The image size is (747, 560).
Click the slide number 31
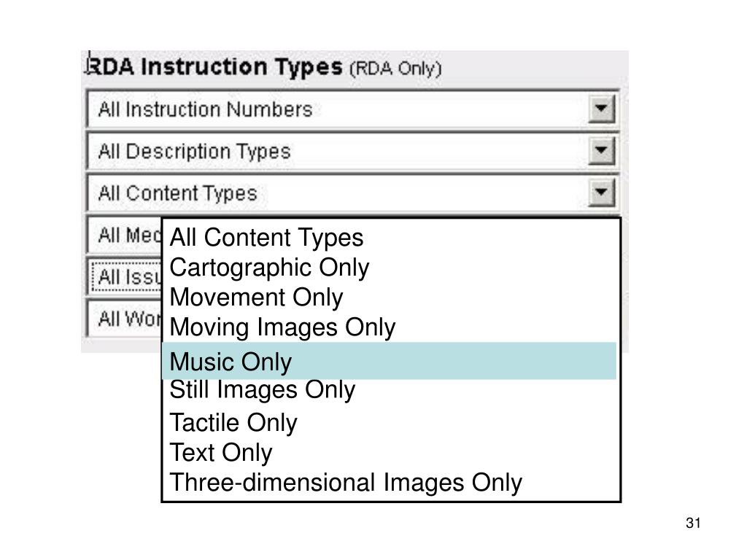pyautogui.click(x=693, y=523)
